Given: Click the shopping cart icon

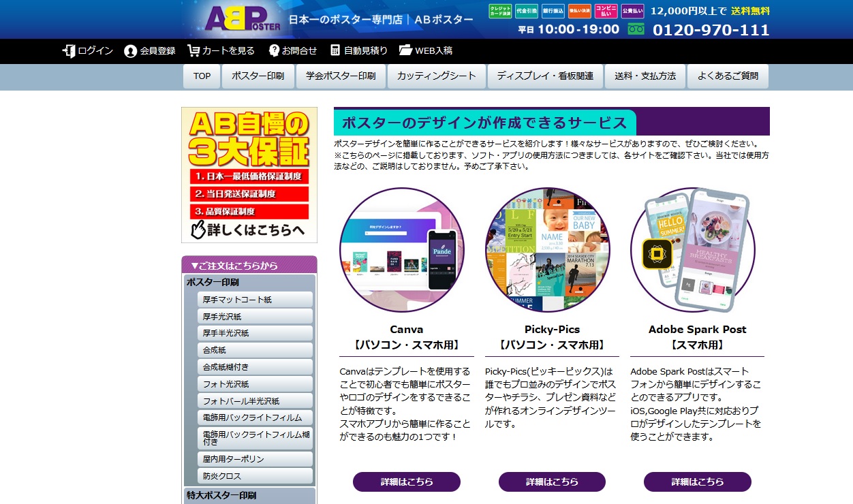Looking at the screenshot, I should click(193, 51).
